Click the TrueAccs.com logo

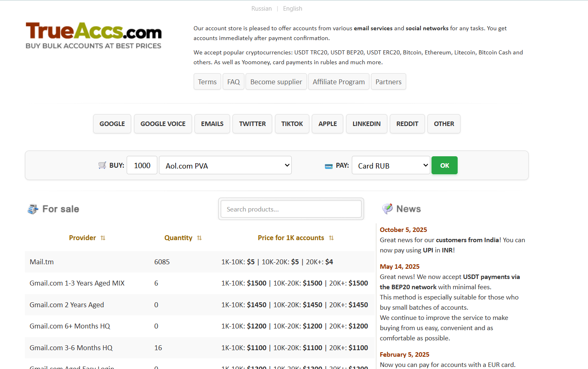click(x=94, y=36)
